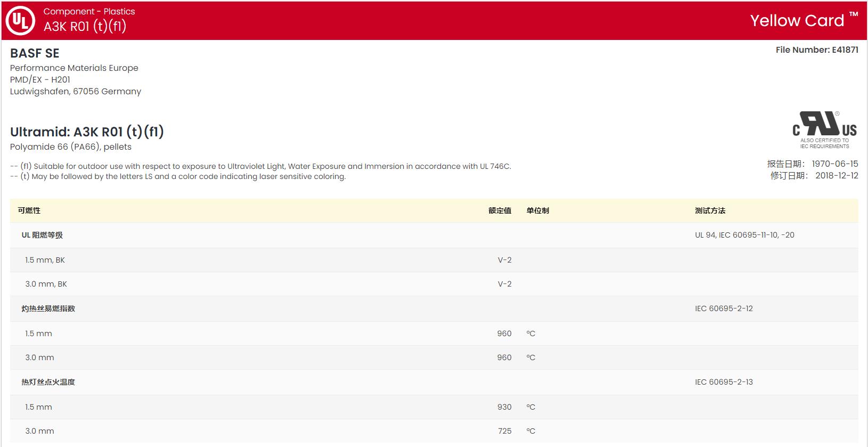The height and width of the screenshot is (447, 868).
Task: Select the Yellow Card title text
Action: pos(804,20)
